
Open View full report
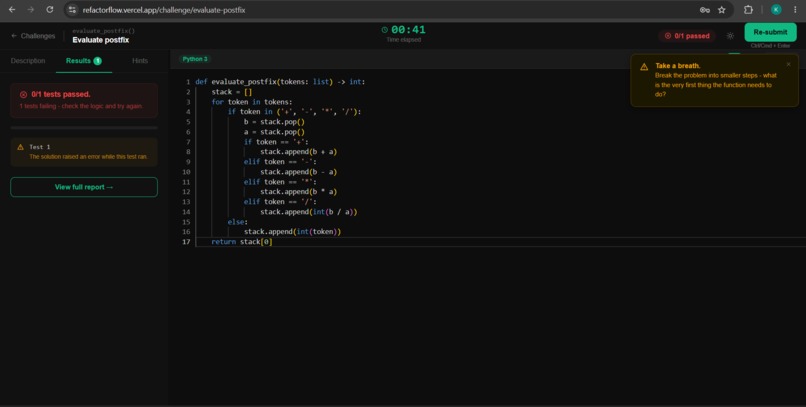point(84,187)
